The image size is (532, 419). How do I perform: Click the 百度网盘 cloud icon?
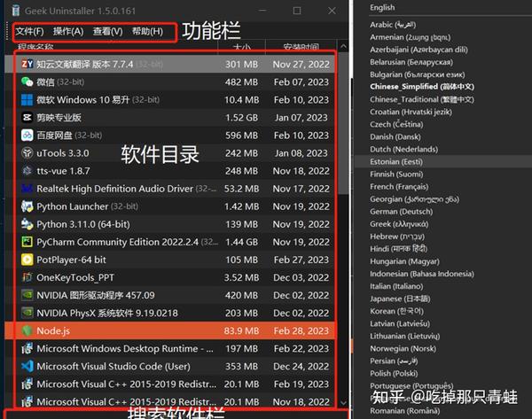(27, 136)
